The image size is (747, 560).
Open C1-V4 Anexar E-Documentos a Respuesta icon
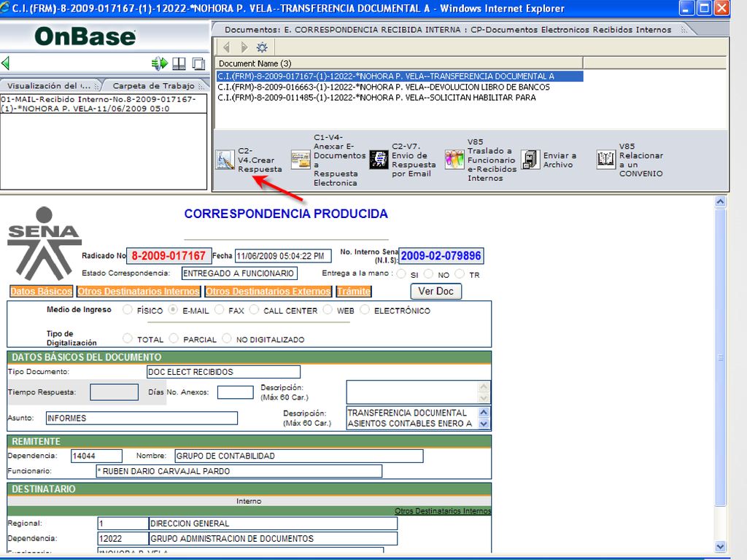(x=301, y=160)
